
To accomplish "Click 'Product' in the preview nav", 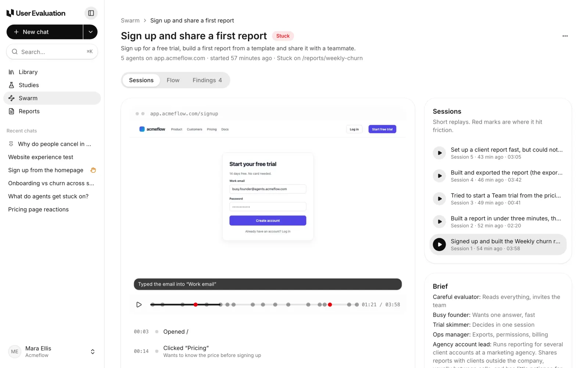I will (x=176, y=130).
